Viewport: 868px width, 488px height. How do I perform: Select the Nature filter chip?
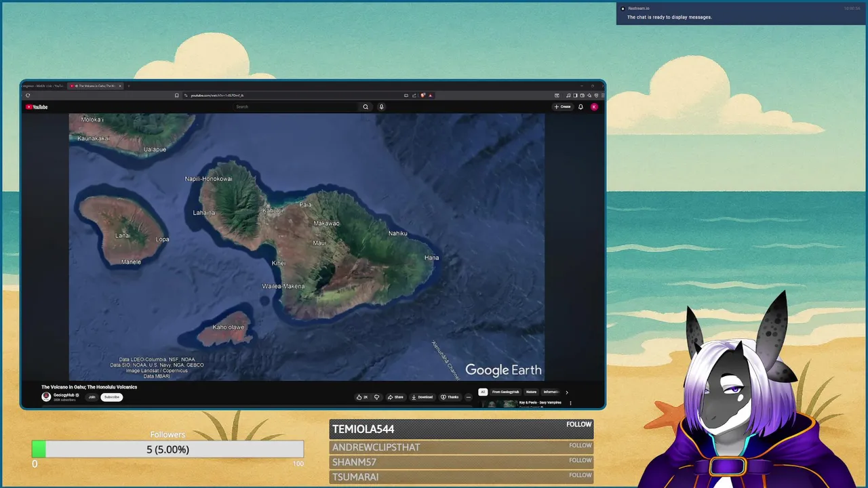click(531, 392)
